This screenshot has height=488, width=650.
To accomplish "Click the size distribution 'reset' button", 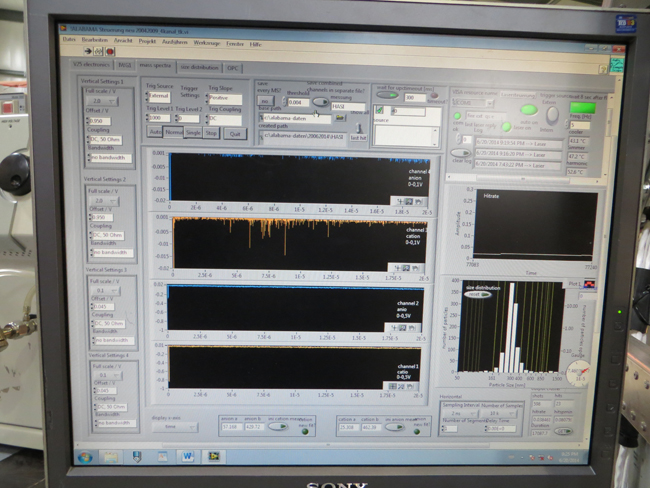I will pos(478,294).
